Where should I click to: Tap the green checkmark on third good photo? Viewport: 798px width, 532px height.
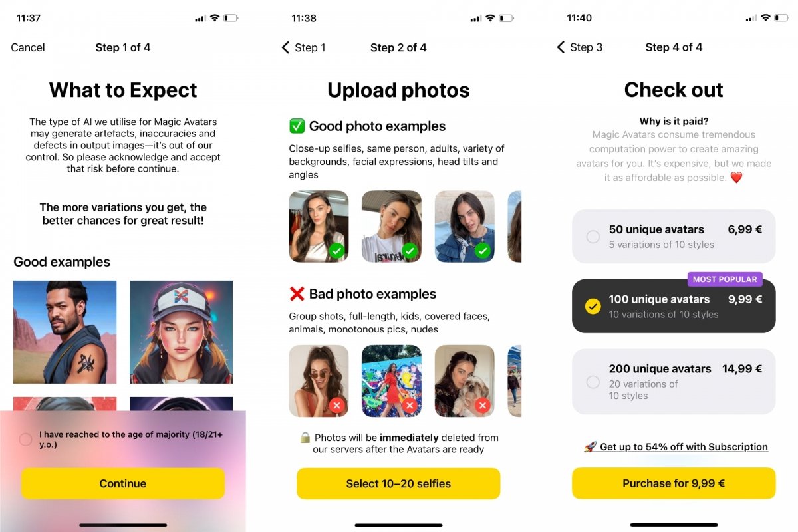click(x=483, y=251)
